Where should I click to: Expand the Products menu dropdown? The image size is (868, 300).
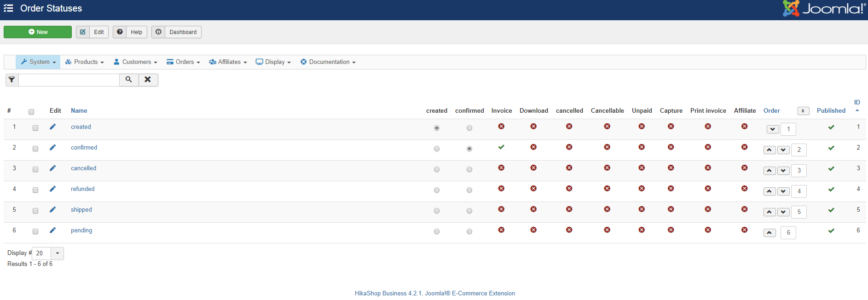point(85,62)
